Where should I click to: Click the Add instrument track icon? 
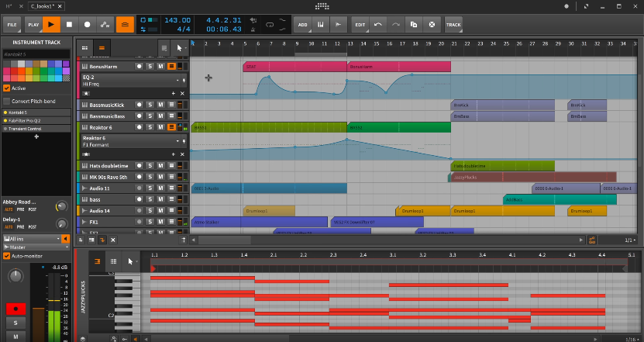point(321,25)
